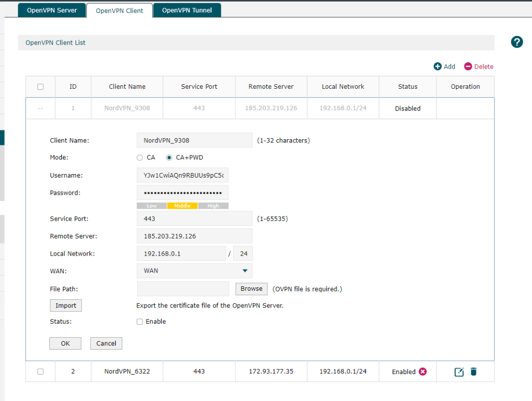Check the NordVPN_6322 row checkbox
Image resolution: width=532 pixels, height=401 pixels.
pos(41,371)
